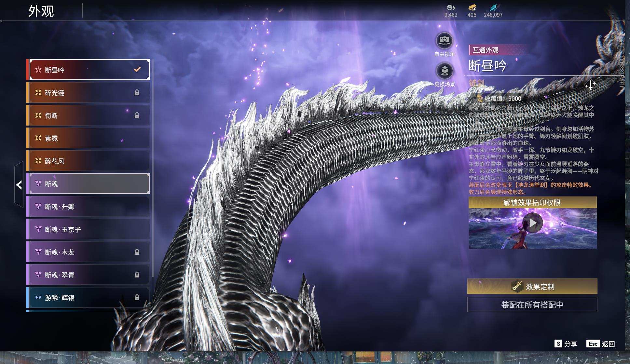Click the rarity icon beside 断昼吟

(38, 70)
